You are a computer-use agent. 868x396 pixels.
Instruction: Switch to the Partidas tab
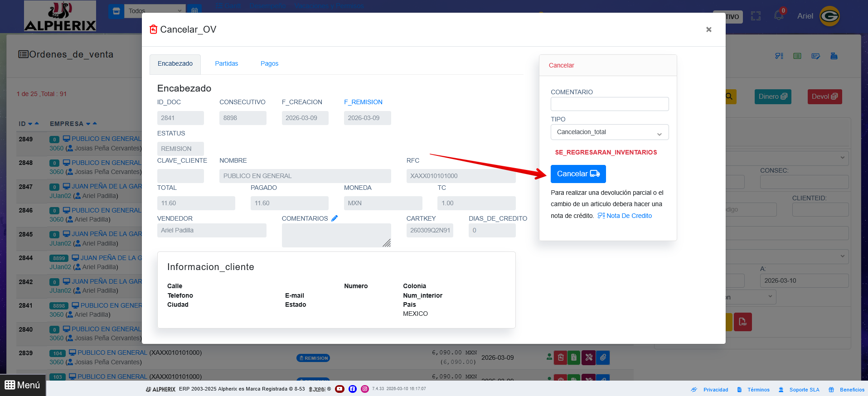[x=226, y=64]
